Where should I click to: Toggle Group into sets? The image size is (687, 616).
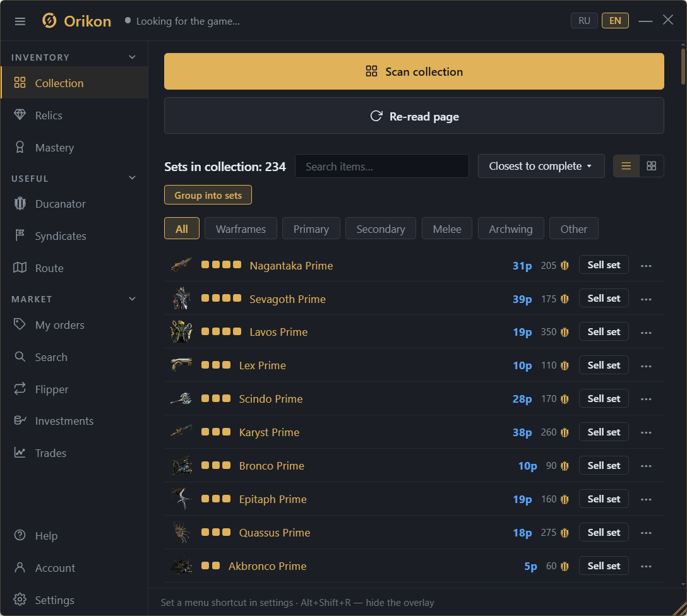(x=208, y=195)
